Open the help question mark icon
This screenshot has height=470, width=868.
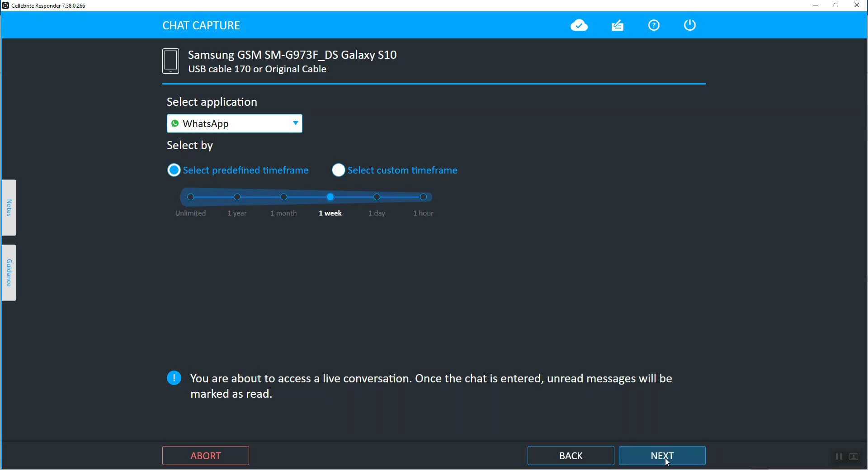[654, 25]
